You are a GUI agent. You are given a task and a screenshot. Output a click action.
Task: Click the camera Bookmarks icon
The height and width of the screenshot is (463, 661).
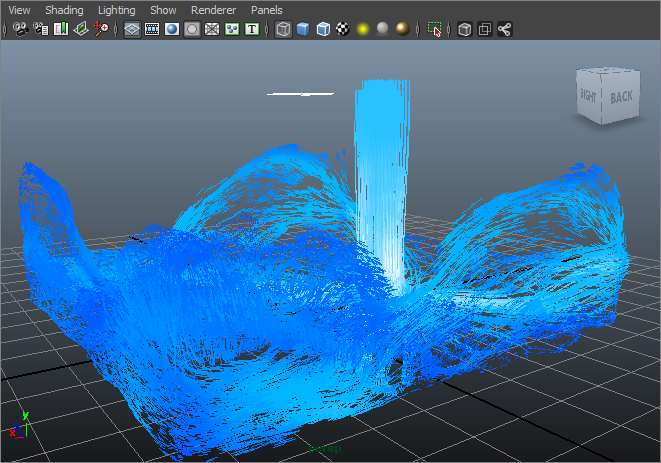(x=61, y=29)
